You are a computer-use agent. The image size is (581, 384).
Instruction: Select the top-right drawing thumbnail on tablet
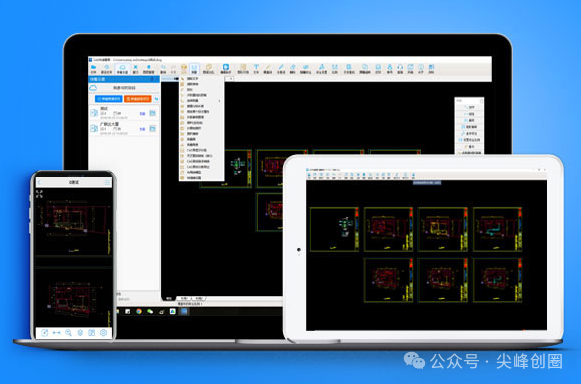click(x=498, y=229)
